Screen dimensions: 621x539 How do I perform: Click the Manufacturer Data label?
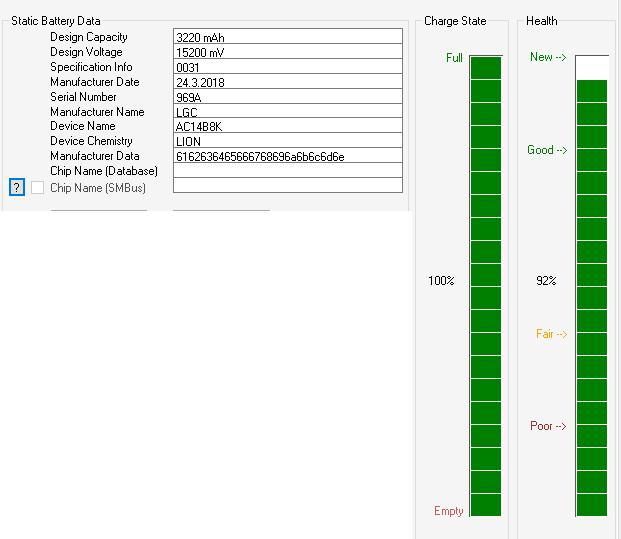pyautogui.click(x=95, y=156)
